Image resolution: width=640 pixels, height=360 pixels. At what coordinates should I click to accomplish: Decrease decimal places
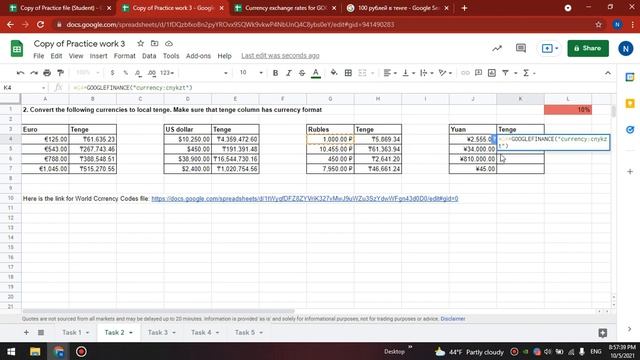138,73
